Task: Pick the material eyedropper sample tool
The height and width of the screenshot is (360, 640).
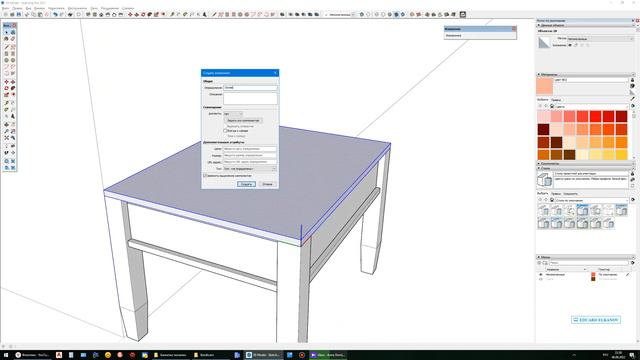Action: (632, 99)
